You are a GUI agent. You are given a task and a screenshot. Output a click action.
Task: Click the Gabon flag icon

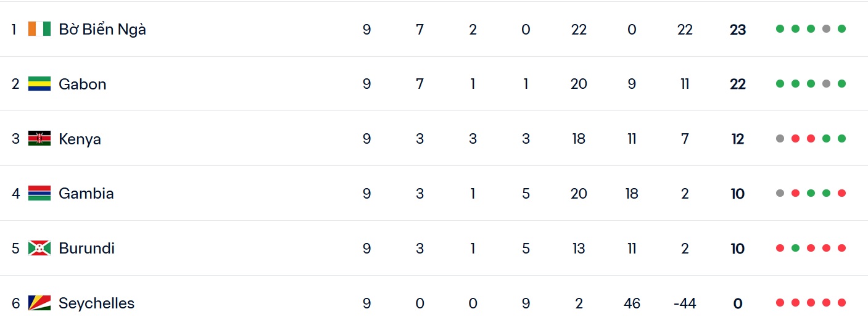click(39, 84)
